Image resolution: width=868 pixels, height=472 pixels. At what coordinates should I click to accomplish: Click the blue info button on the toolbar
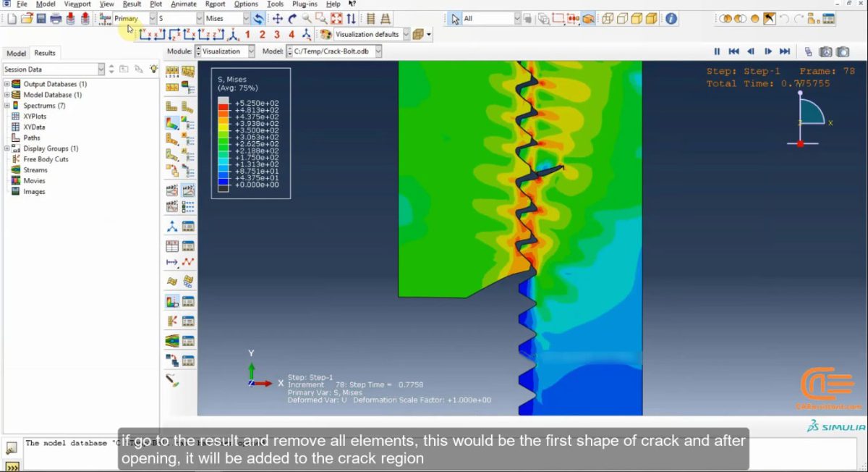[671, 18]
